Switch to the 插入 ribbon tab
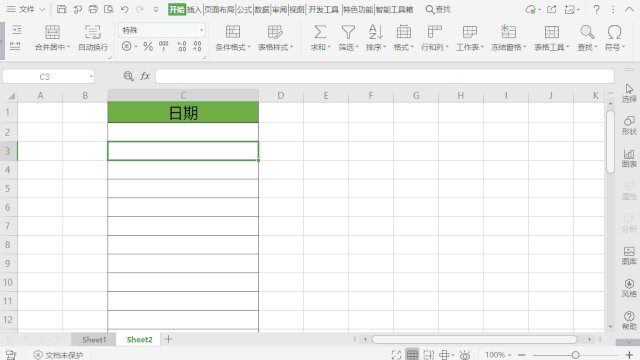Image resolution: width=640 pixels, height=360 pixels. (x=194, y=9)
